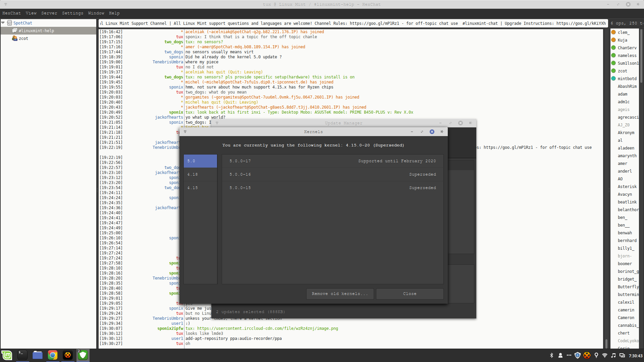Select mintbotd in the user list
This screenshot has height=362, width=644.
coord(625,78)
